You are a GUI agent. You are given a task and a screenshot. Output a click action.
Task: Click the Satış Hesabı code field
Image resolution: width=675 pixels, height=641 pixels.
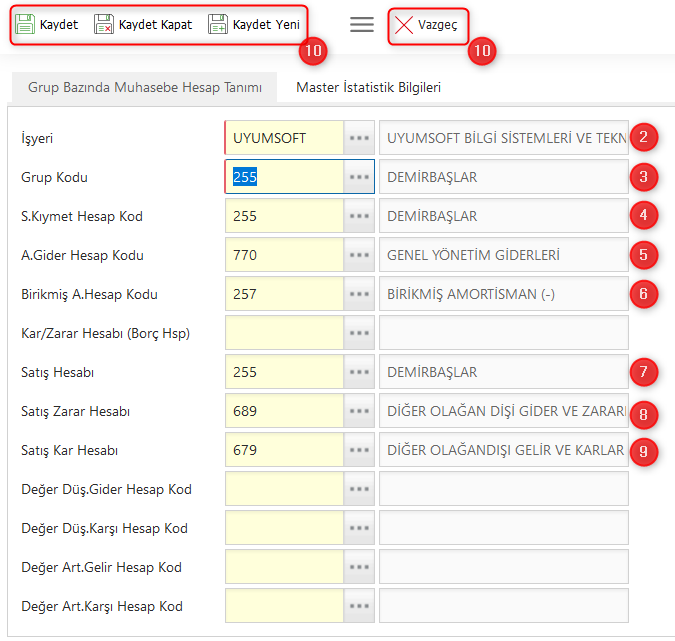coord(284,372)
